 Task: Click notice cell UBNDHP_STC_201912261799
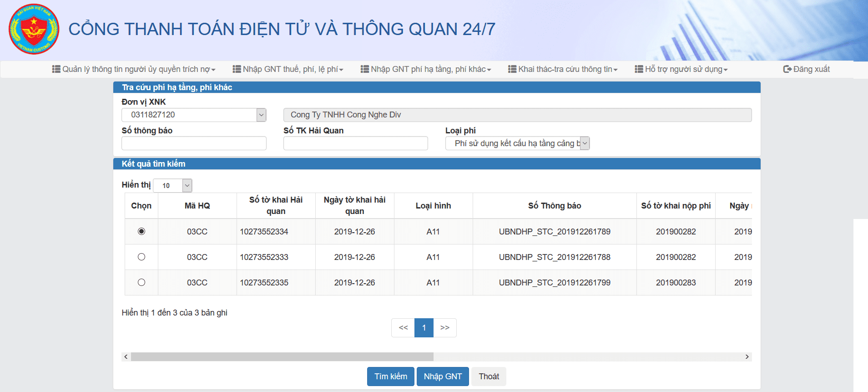555,283
